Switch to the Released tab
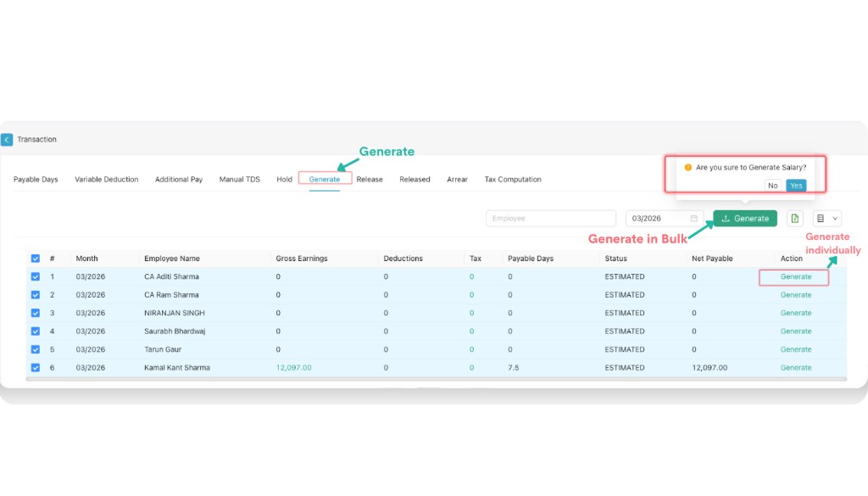The height and width of the screenshot is (496, 868). click(x=415, y=179)
